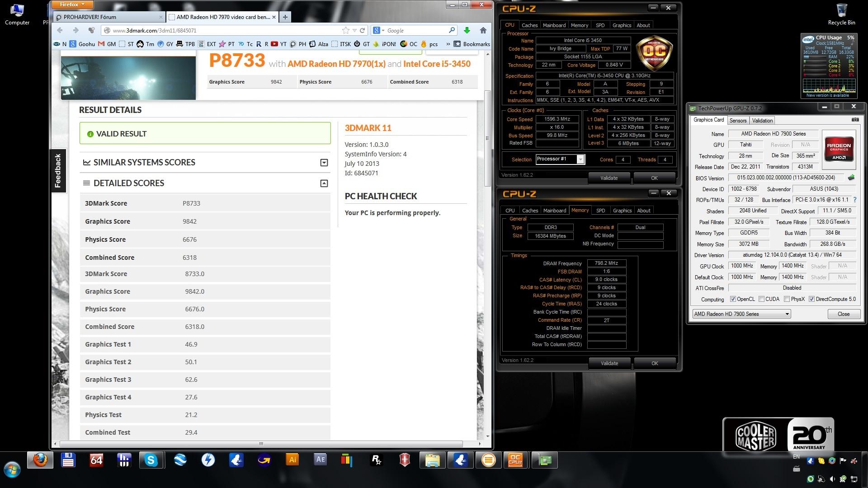Switch to the GPU-Z Sensors tab

(x=738, y=121)
